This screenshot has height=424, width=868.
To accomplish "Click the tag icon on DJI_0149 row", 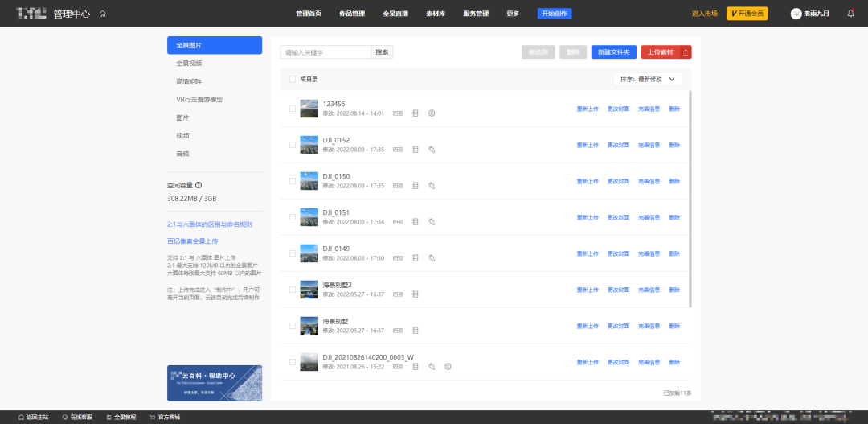I will point(432,257).
